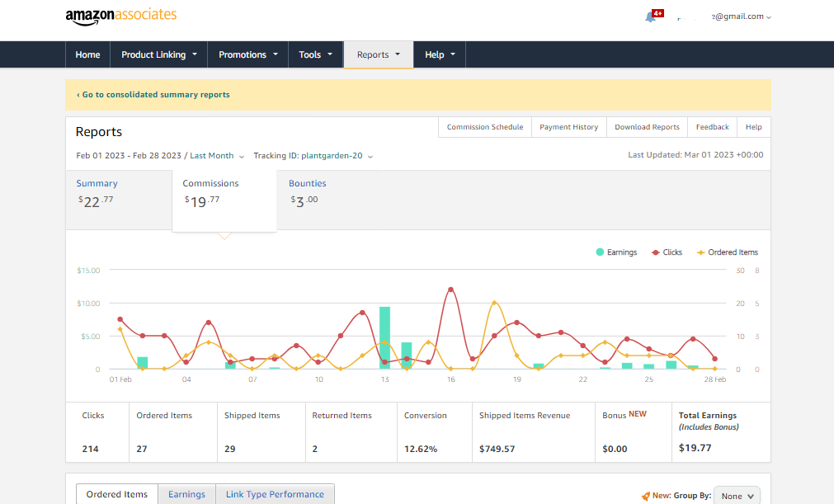The image size is (834, 504).
Task: Toggle the Ordered Items legend entry
Action: (728, 252)
